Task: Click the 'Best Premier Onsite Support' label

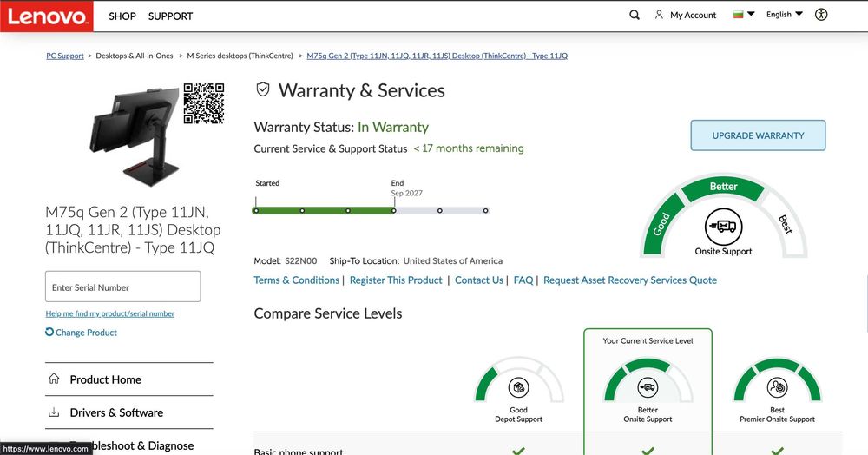Action: 777,414
